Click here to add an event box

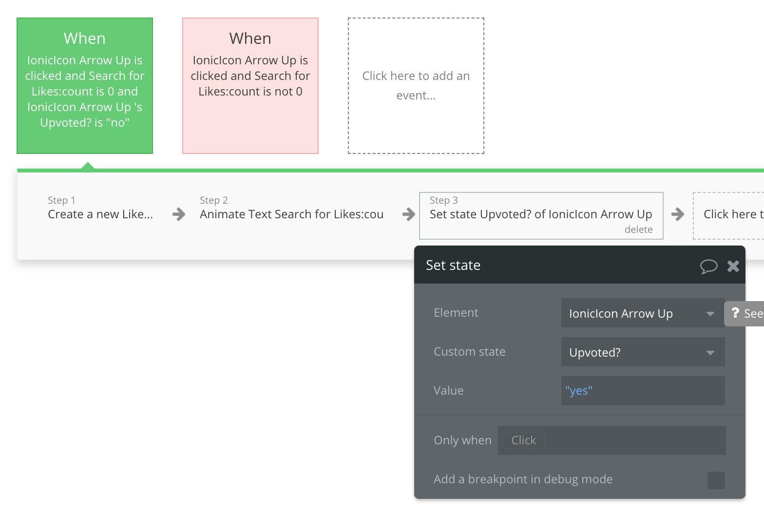pyautogui.click(x=416, y=86)
